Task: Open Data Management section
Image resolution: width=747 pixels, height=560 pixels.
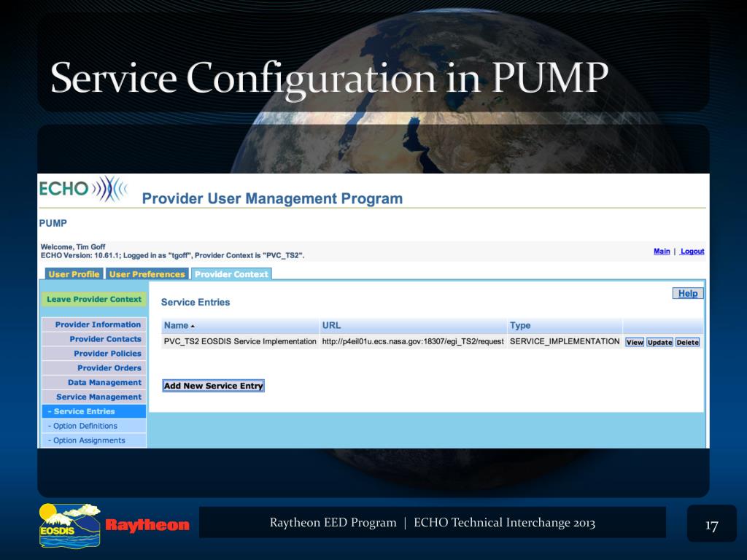Action: pos(94,382)
